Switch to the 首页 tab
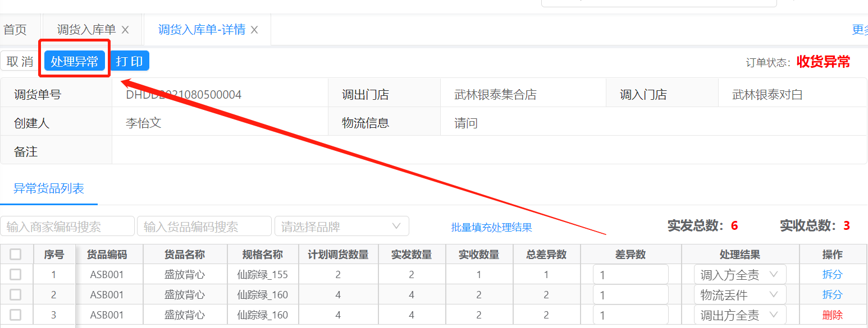 pos(15,30)
